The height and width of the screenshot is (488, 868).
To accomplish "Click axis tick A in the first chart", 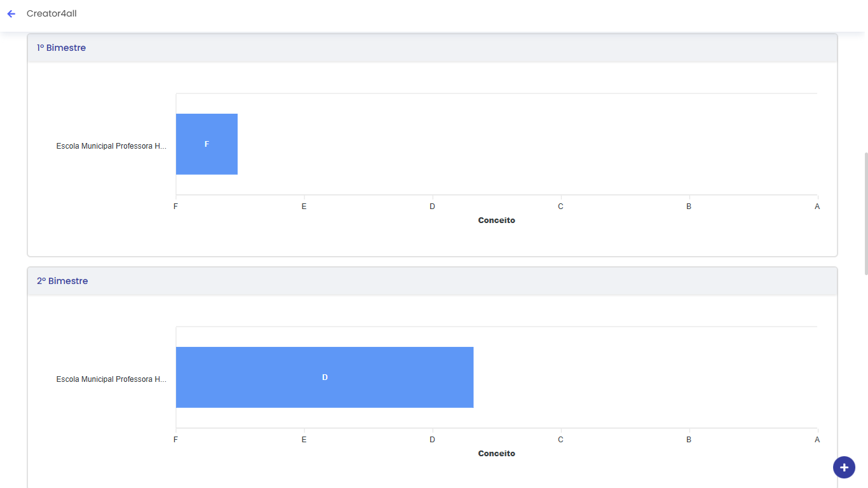I will (x=817, y=207).
